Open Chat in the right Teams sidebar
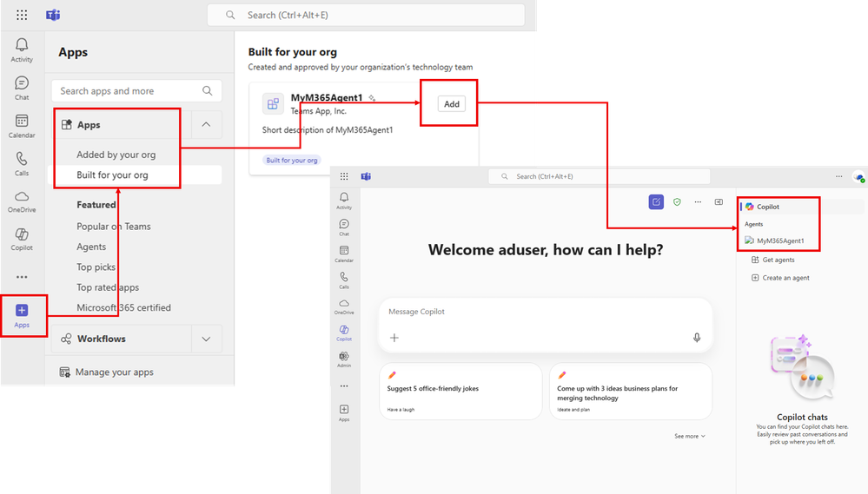 pos(344,227)
